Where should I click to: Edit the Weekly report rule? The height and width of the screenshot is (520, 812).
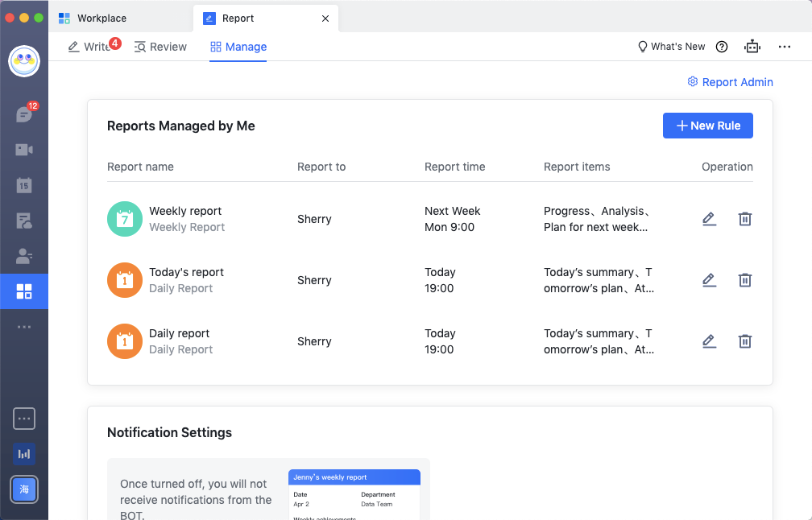pos(709,218)
